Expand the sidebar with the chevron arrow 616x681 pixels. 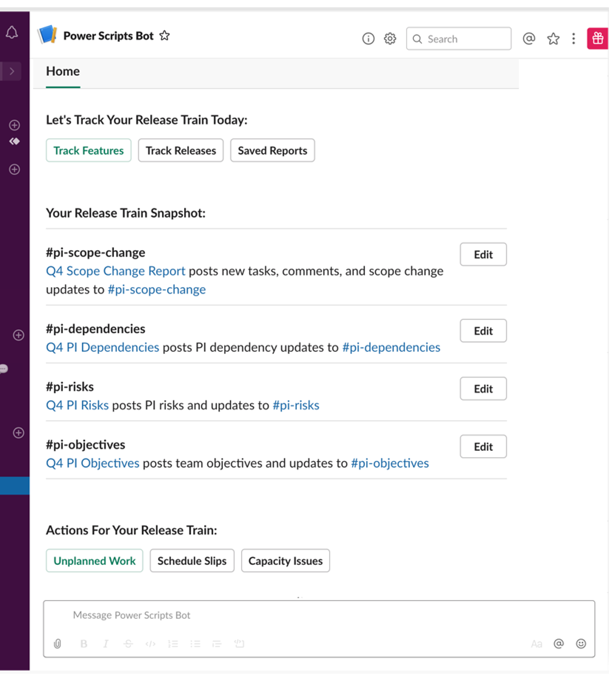click(12, 71)
